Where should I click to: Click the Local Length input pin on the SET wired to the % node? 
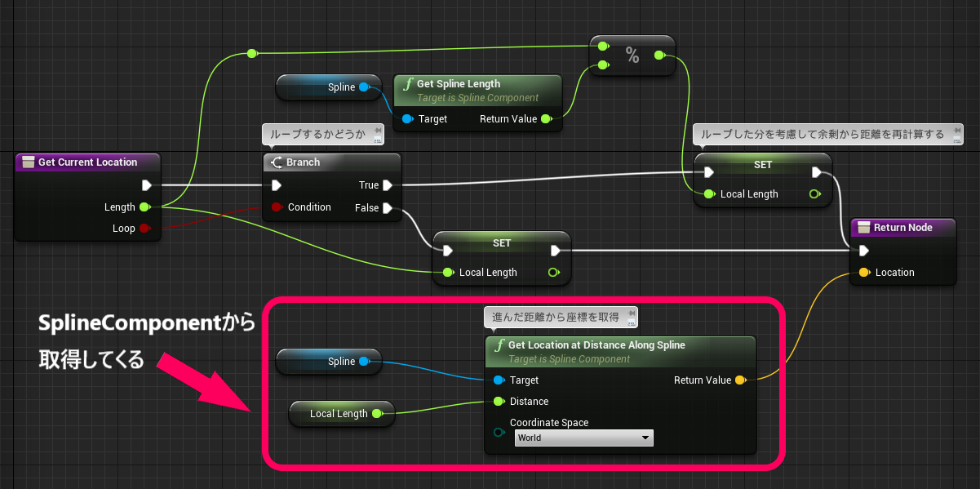(709, 194)
